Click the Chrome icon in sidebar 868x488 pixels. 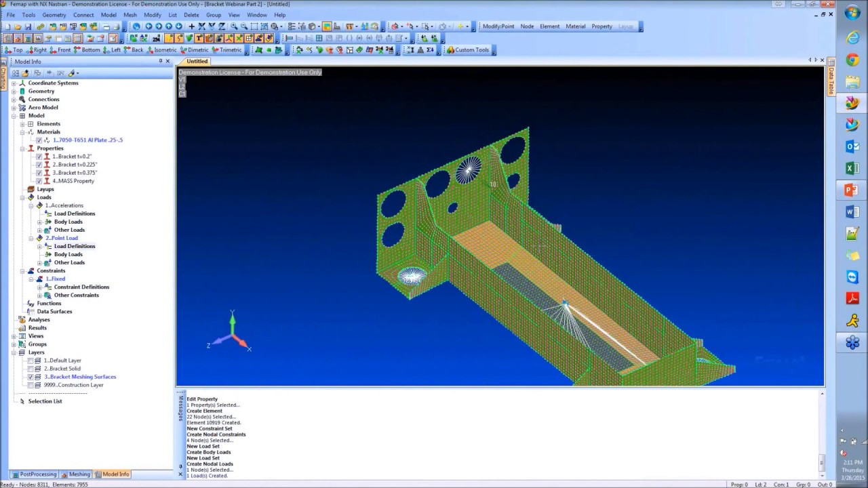(x=852, y=60)
